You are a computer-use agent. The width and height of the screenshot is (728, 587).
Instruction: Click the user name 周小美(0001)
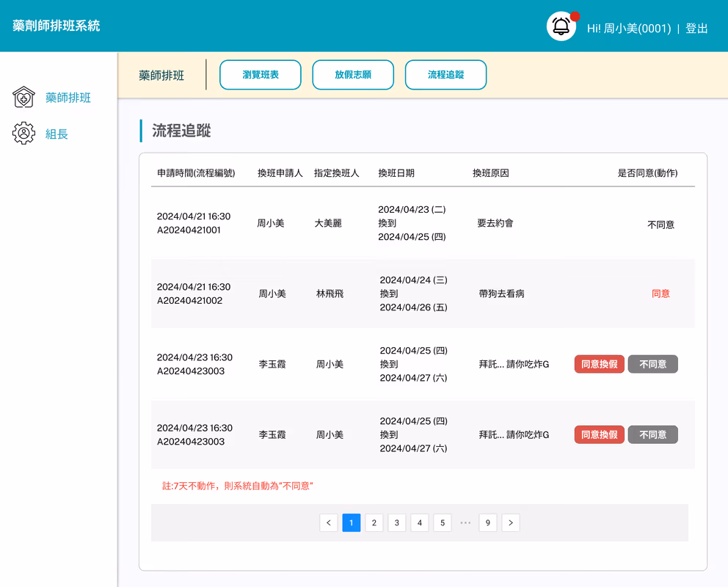point(637,29)
